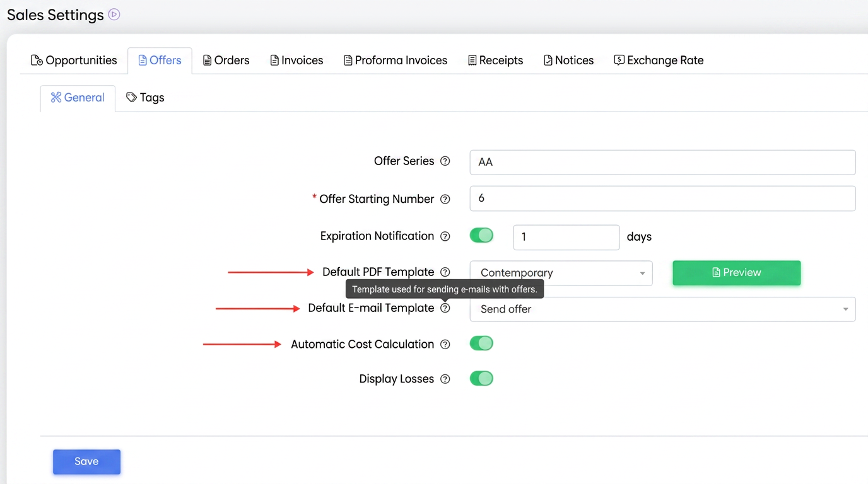This screenshot has width=868, height=484.
Task: Click the Default PDF Template help icon
Action: tap(445, 272)
